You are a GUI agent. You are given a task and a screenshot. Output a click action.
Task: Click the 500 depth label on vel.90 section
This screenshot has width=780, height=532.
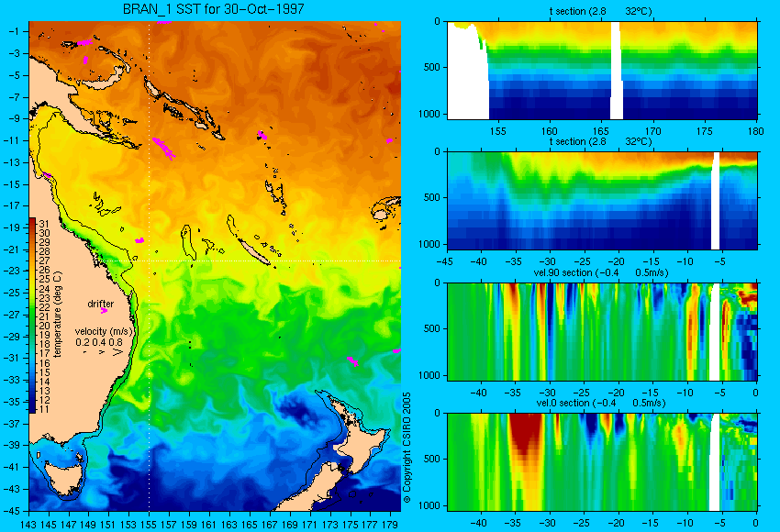(x=432, y=328)
